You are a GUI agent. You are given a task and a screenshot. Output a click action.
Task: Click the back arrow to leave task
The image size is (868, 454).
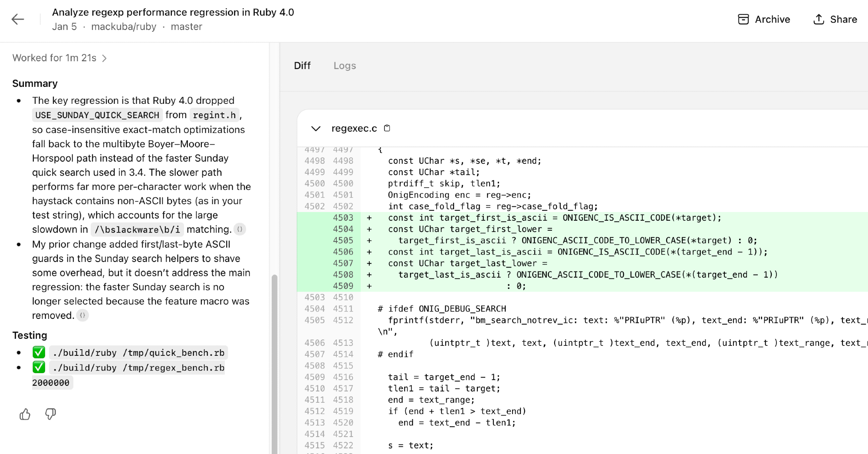coord(18,20)
